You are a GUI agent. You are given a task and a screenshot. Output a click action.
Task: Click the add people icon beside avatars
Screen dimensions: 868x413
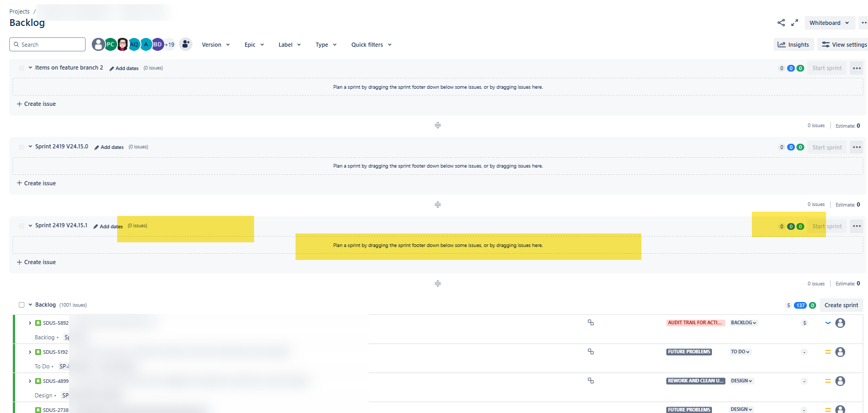186,44
